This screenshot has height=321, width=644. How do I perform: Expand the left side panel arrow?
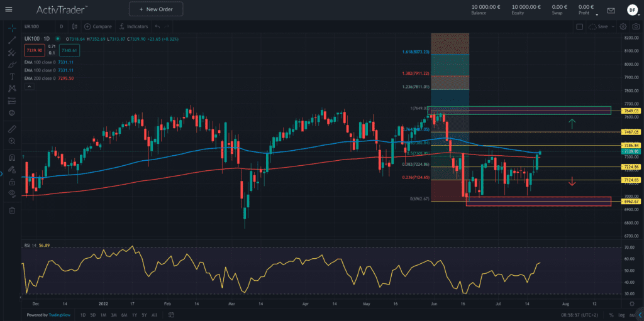[2, 173]
